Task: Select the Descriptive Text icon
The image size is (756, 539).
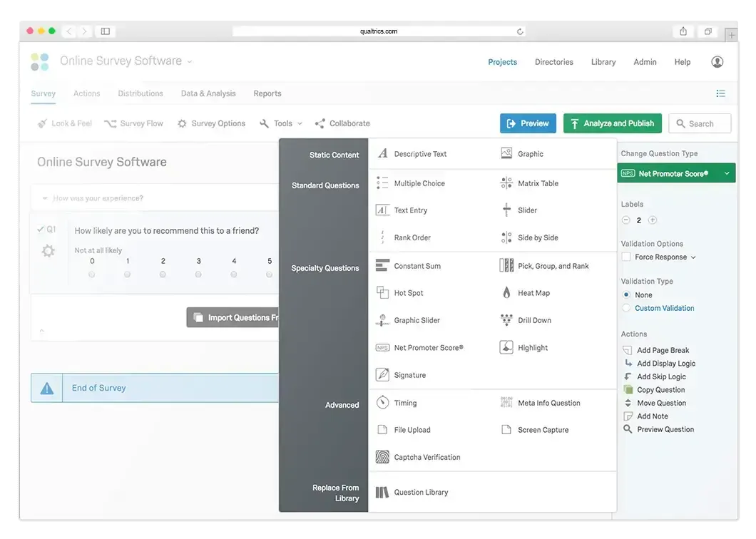Action: [x=383, y=153]
